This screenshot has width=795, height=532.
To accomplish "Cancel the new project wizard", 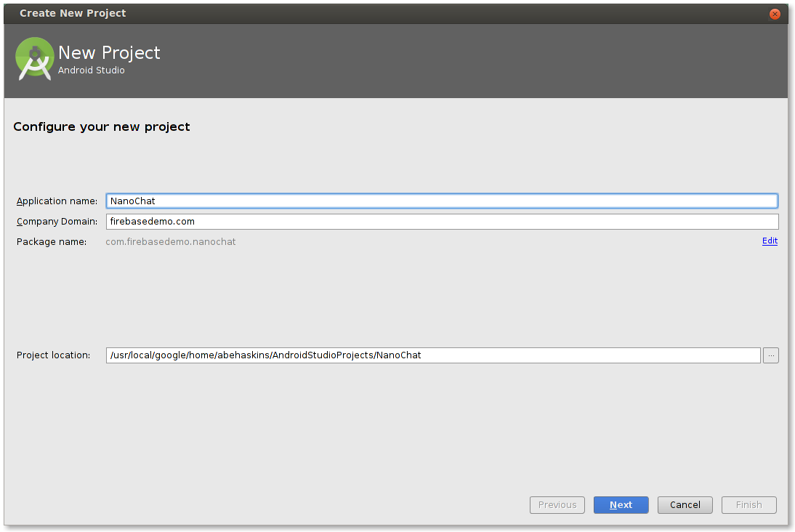I will (x=685, y=504).
